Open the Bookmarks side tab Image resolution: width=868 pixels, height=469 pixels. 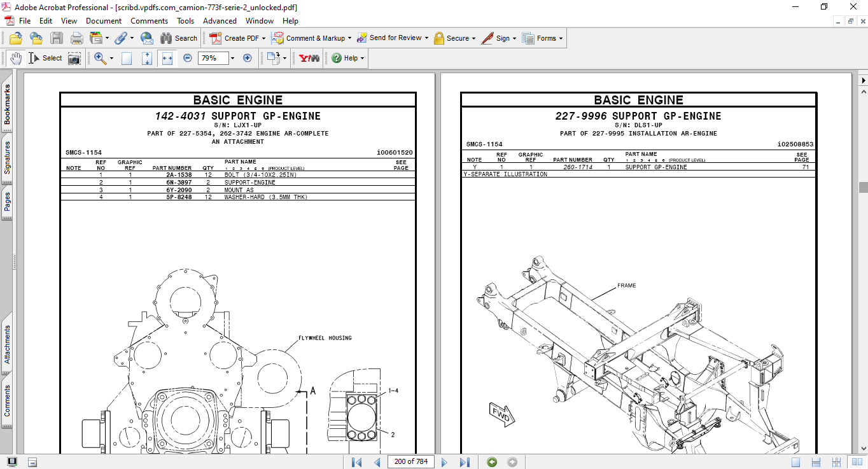(7, 105)
